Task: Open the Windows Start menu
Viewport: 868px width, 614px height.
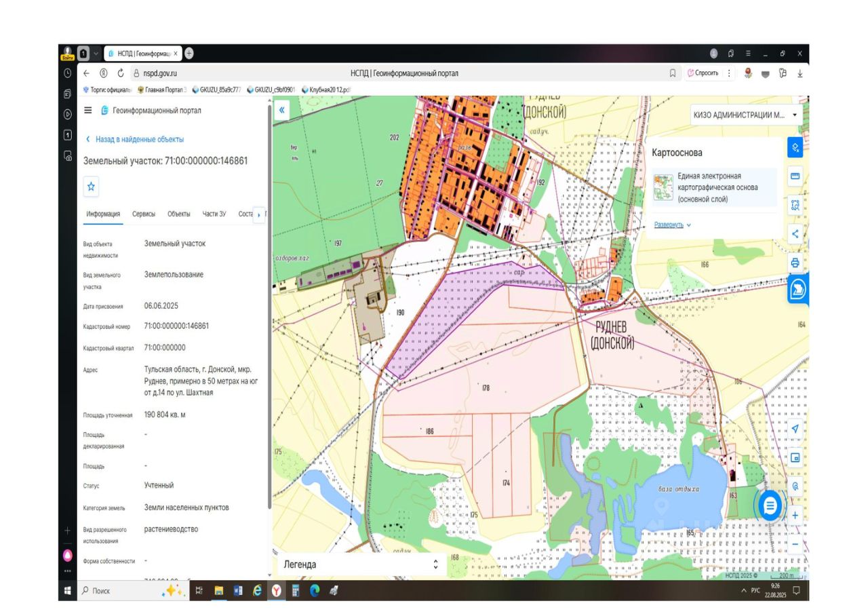Action: [x=68, y=591]
